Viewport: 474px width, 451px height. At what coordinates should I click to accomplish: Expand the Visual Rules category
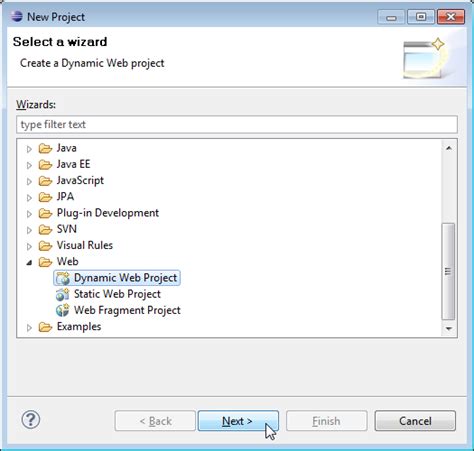pos(29,246)
